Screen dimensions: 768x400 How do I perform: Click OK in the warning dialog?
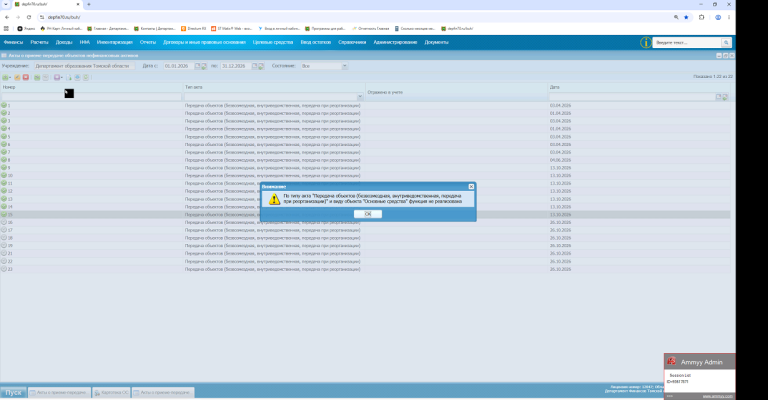367,214
